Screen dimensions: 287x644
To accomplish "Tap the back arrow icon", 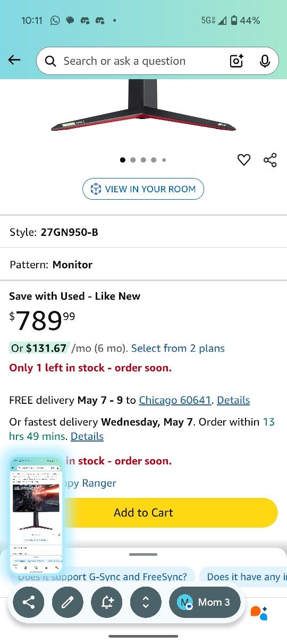I will click(14, 60).
